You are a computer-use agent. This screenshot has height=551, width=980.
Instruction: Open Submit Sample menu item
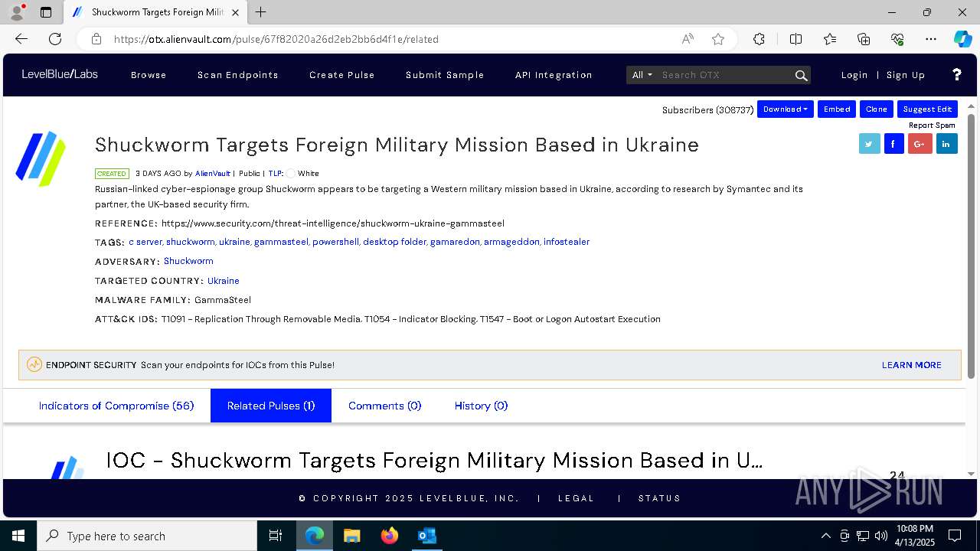[445, 75]
